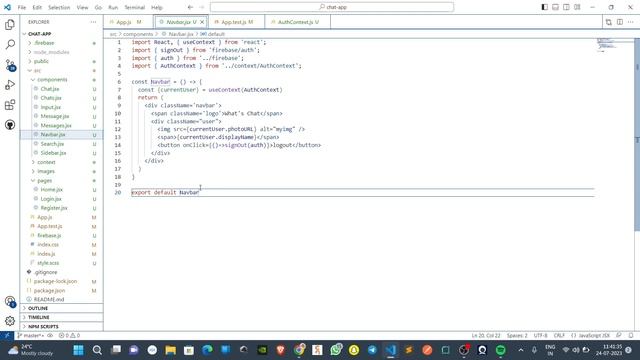Open errors and warnings status indicator
Viewport: 640px width, 360px height.
point(69,336)
